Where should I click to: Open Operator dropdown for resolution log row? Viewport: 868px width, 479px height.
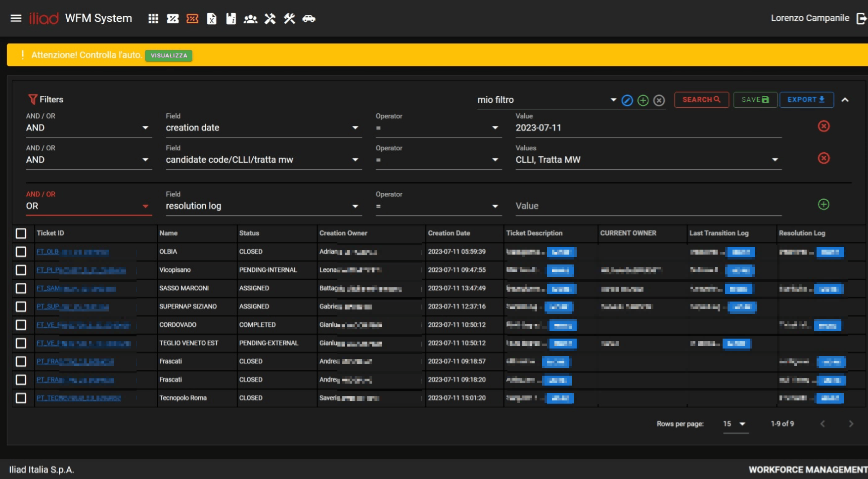[438, 206]
